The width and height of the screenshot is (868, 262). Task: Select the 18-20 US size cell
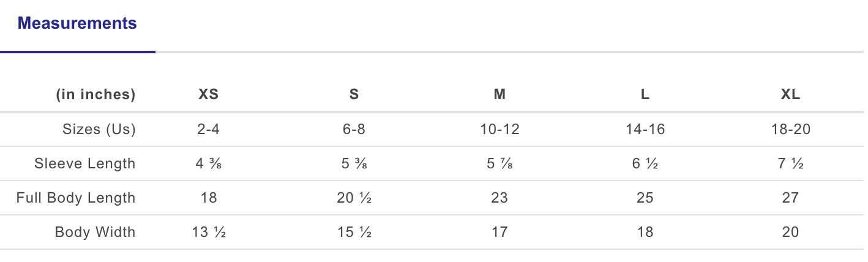[x=790, y=129]
